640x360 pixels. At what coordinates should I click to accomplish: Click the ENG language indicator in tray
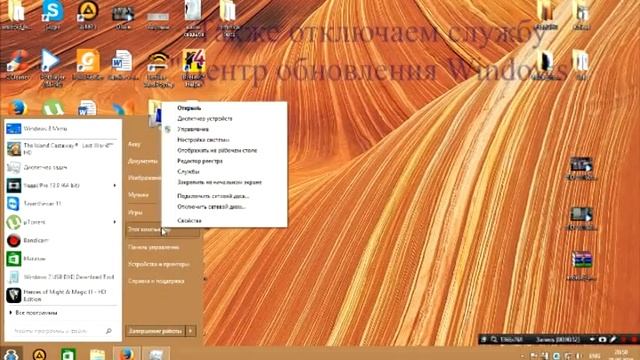coord(595,356)
